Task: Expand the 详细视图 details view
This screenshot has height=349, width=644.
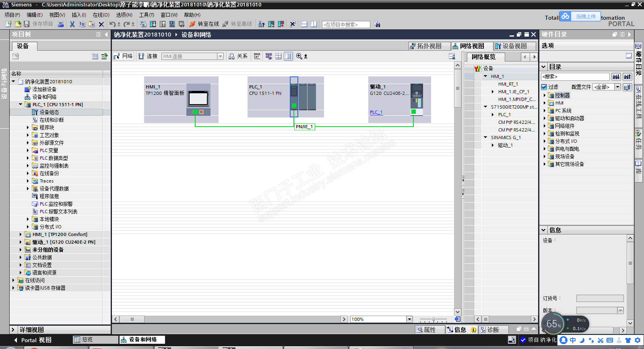Action: 13,330
